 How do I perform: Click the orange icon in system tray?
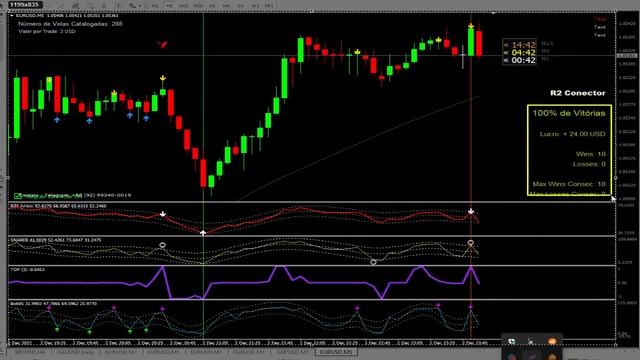pyautogui.click(x=552, y=341)
